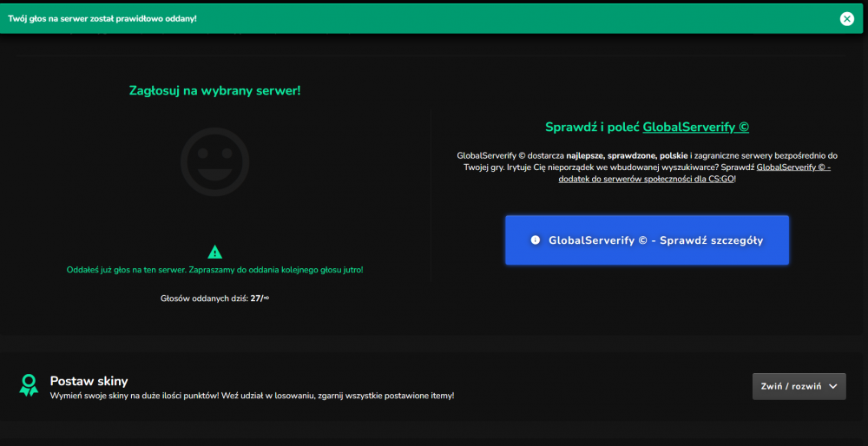Click the GlobalServerify © - Sprawdź szczegóły button
The height and width of the screenshot is (446, 868).
[x=647, y=240]
